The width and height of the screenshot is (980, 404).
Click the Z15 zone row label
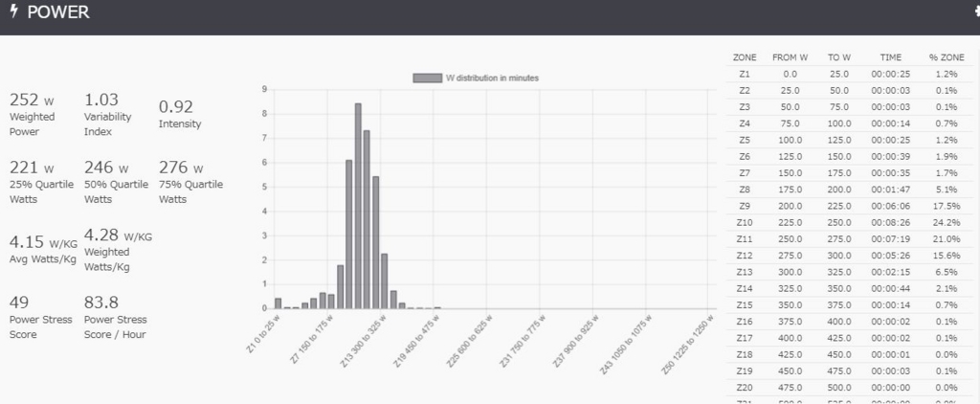pos(745,305)
